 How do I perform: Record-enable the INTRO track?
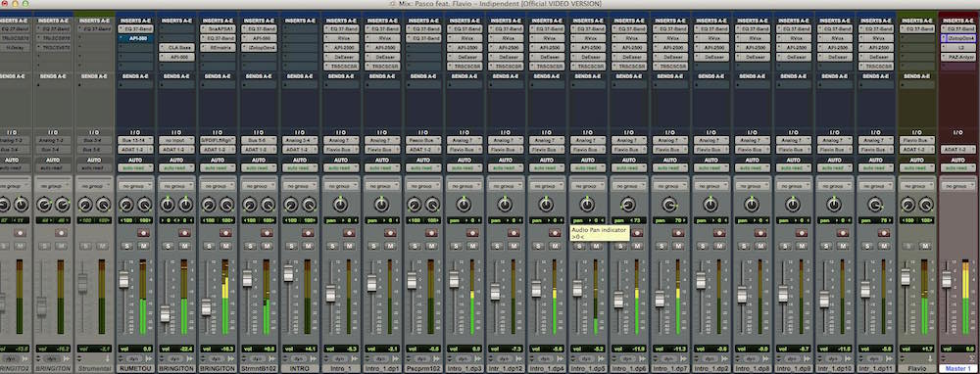[308, 232]
